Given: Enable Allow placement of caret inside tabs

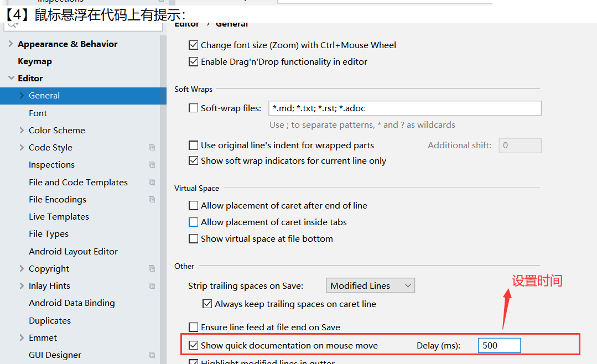Looking at the screenshot, I should coord(193,222).
